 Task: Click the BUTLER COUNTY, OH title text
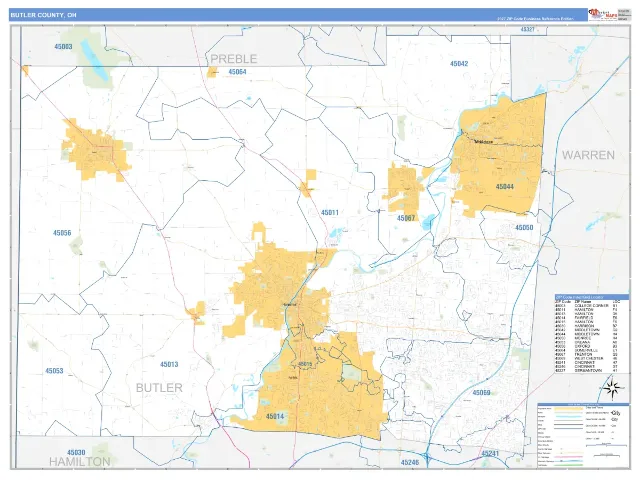[x=43, y=15]
